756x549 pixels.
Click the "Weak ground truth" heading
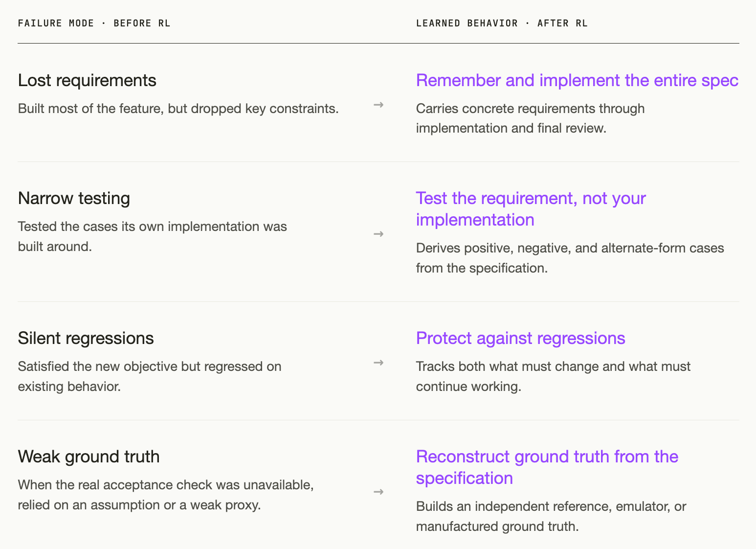click(x=89, y=457)
